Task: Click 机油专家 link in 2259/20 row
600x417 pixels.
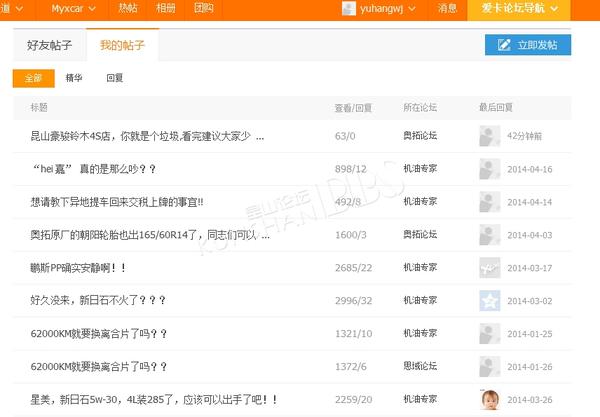Action: point(420,399)
